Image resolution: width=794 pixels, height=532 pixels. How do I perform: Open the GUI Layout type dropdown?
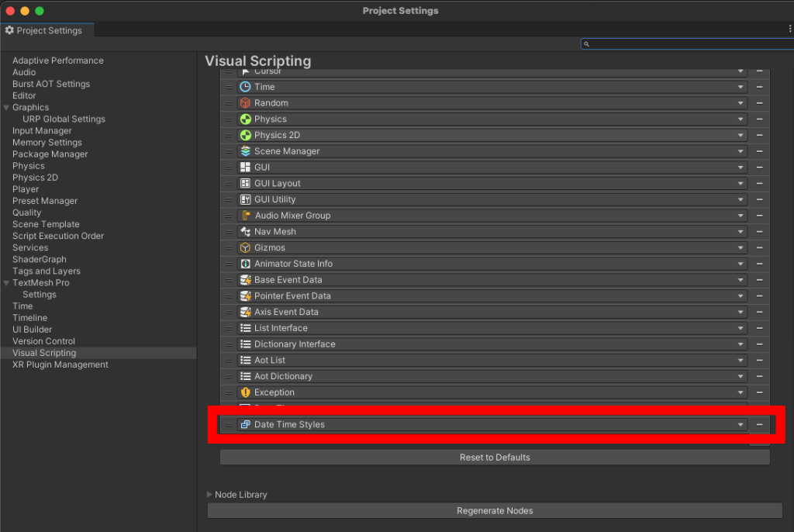(740, 184)
